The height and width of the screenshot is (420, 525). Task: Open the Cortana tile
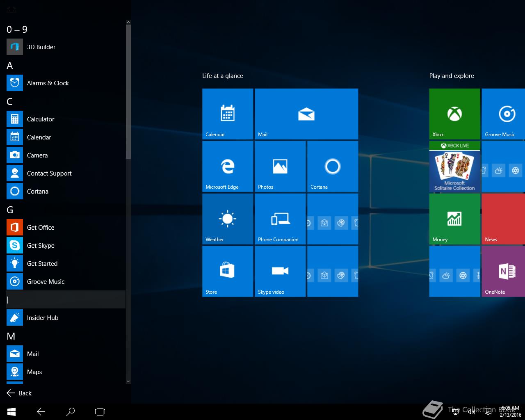coord(333,167)
